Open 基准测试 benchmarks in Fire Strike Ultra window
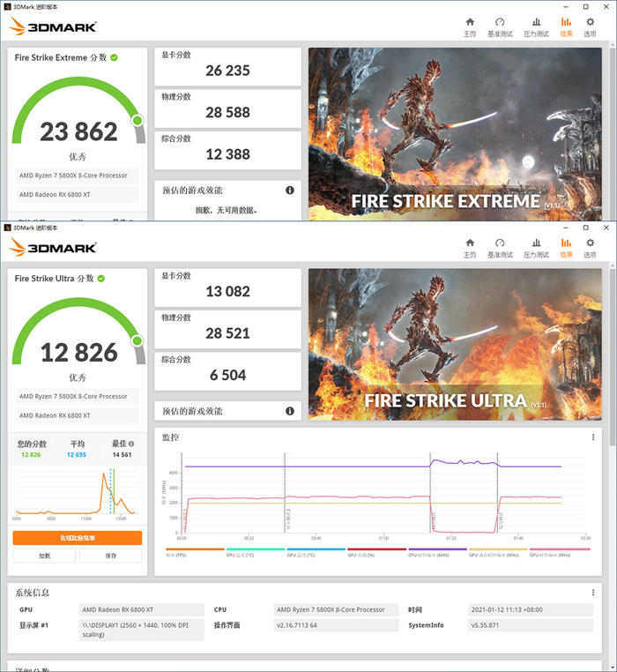This screenshot has width=617, height=672. [x=500, y=248]
